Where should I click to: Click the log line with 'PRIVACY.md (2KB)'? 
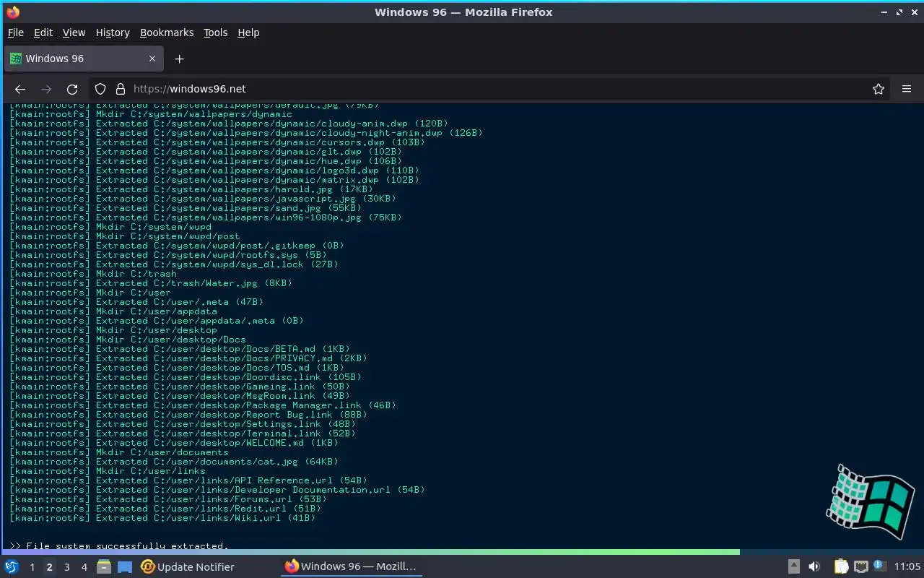(188, 358)
